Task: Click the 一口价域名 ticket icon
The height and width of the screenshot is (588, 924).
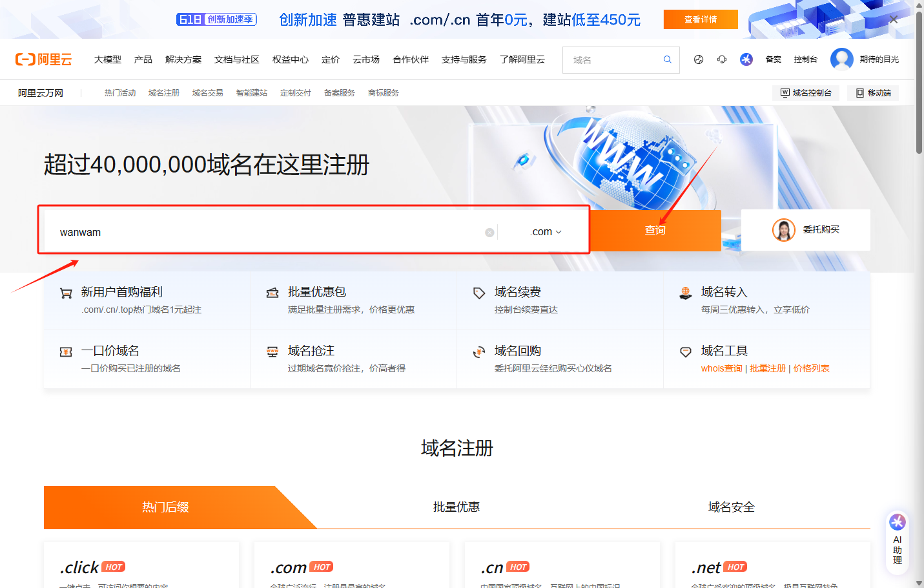Action: point(66,352)
